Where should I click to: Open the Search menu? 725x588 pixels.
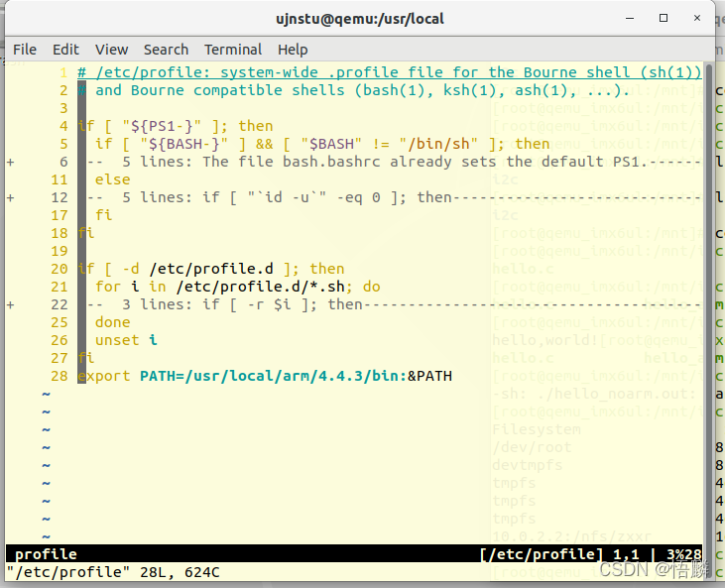point(166,50)
